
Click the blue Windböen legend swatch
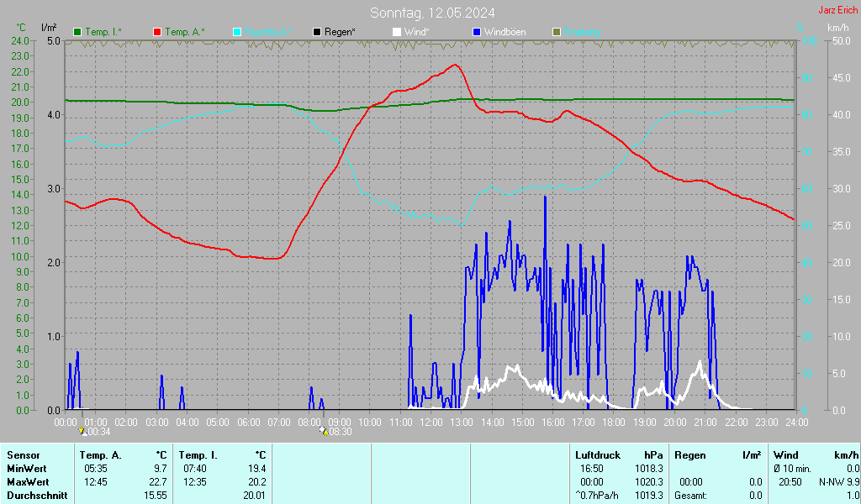pyautogui.click(x=477, y=32)
